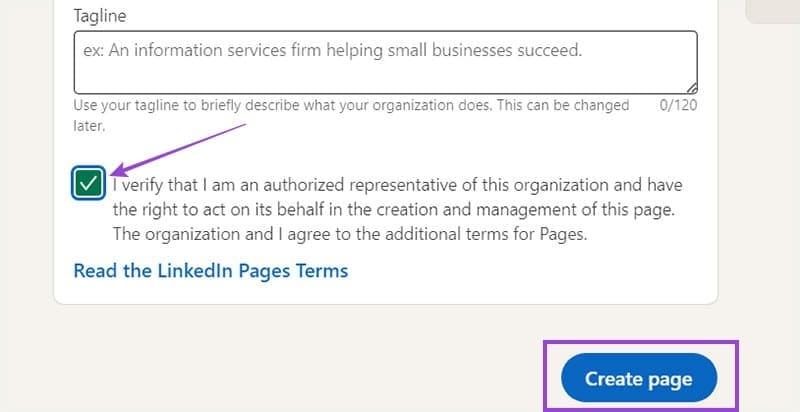Click the empty white area beside the Pages Terms link
This screenshot has width=800, height=412.
pos(530,270)
